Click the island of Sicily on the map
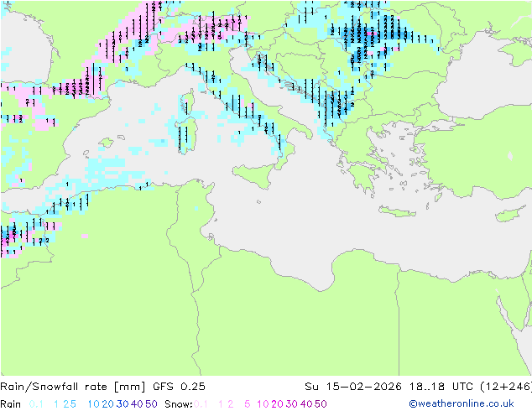This screenshot has width=532, height=411. point(254,174)
